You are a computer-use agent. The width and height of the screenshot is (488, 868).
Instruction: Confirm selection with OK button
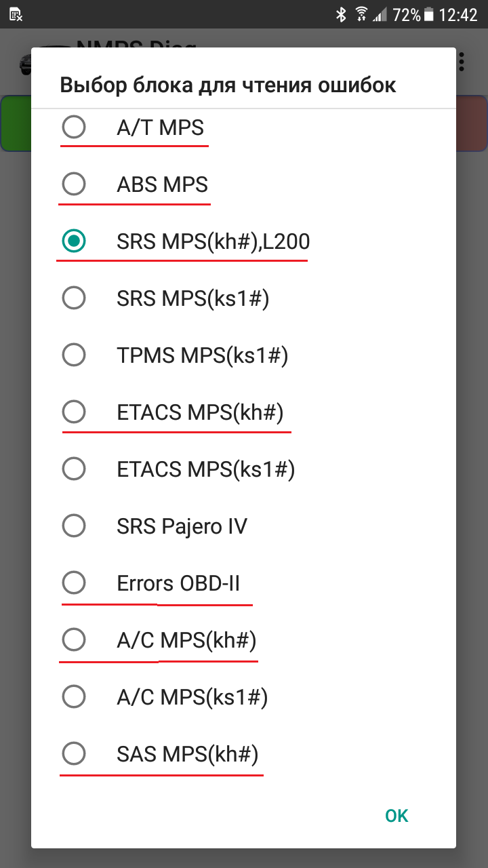coord(396,816)
